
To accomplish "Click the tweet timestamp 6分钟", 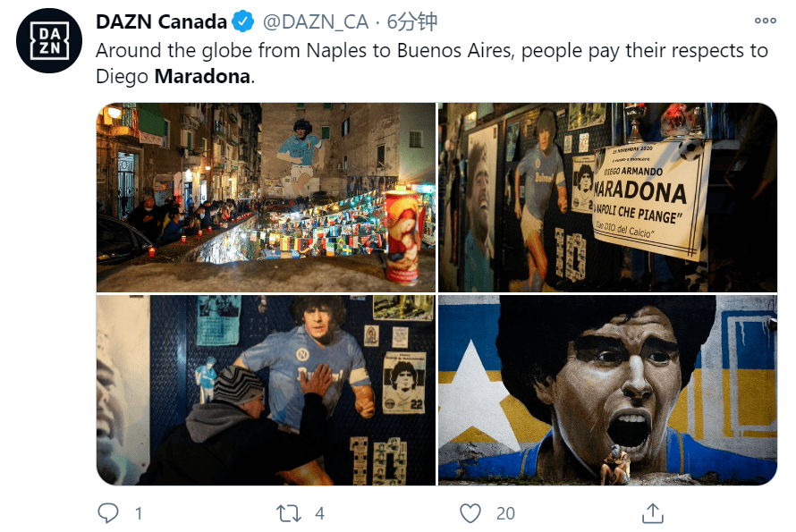I will [411, 21].
